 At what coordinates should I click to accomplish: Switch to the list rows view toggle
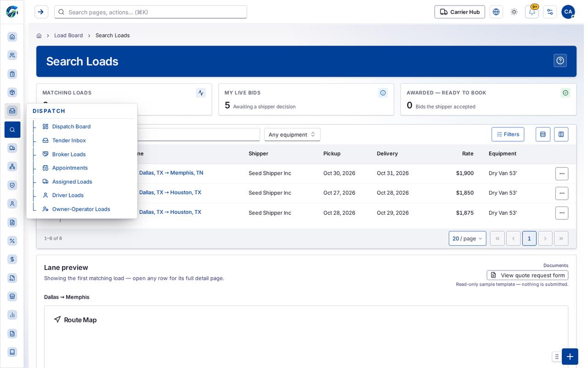[543, 134]
